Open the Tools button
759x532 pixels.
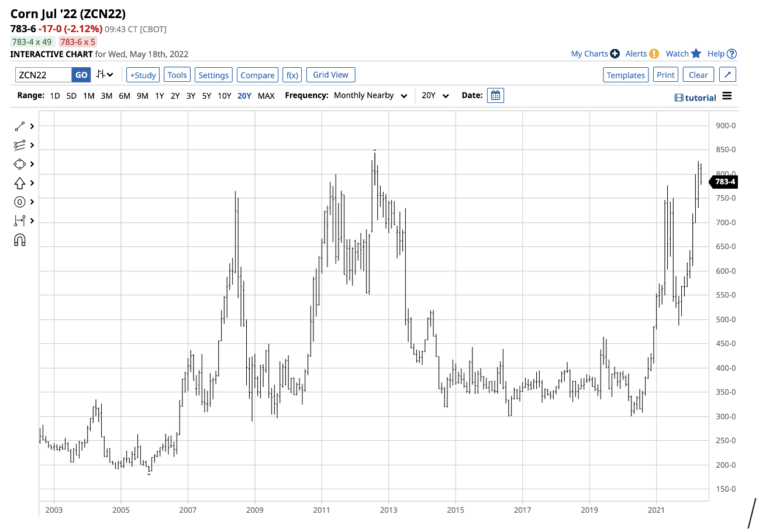click(x=177, y=75)
